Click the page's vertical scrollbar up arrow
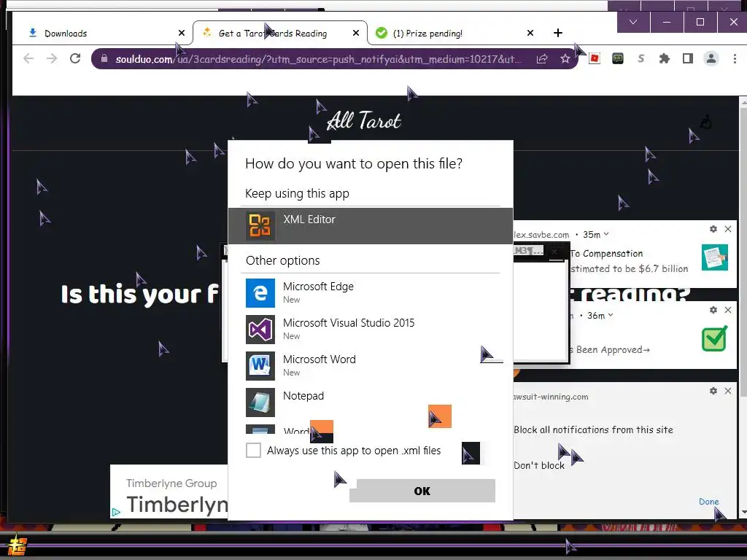 point(743,102)
